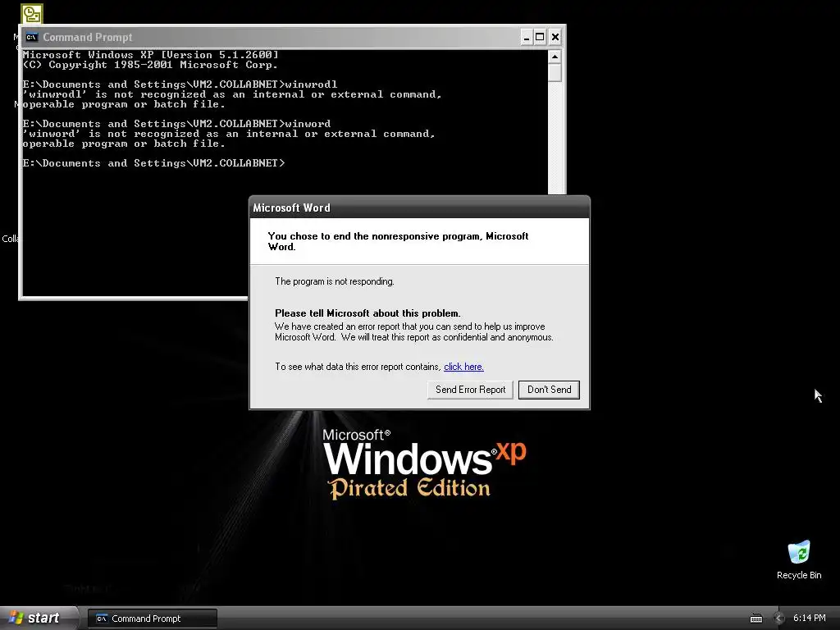This screenshot has height=630, width=840.
Task: Click the Command Prompt title bar icon
Action: (x=32, y=37)
